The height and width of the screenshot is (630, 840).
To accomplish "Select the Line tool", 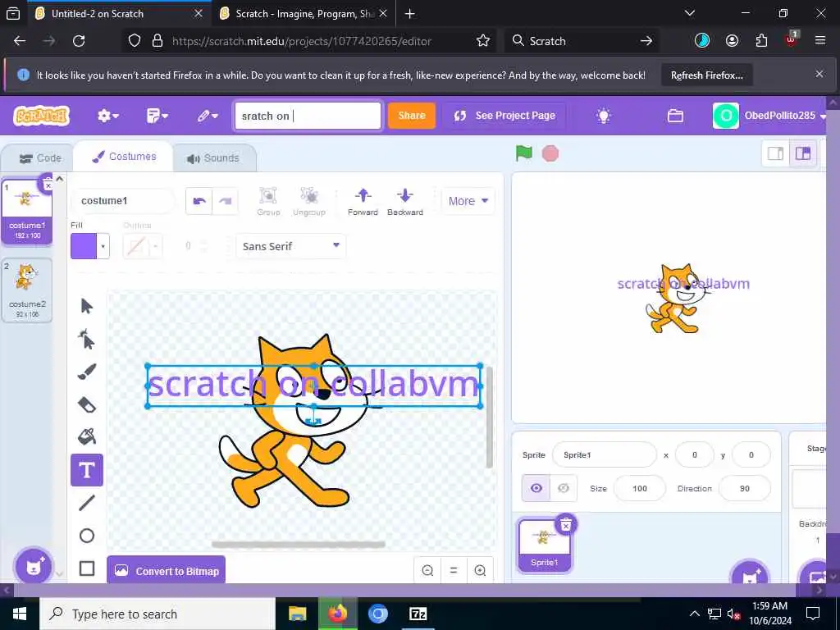I will [86, 503].
